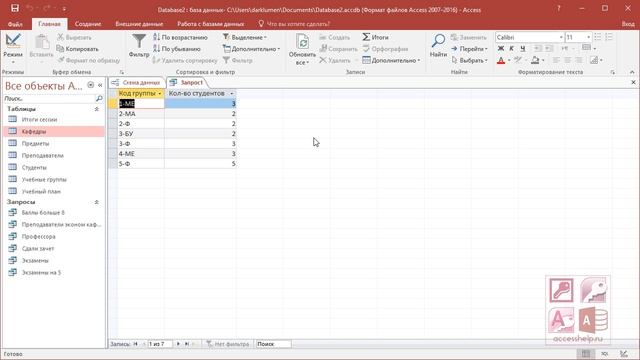
Task: Open Дополнительно in Записи group
Action: [391, 60]
